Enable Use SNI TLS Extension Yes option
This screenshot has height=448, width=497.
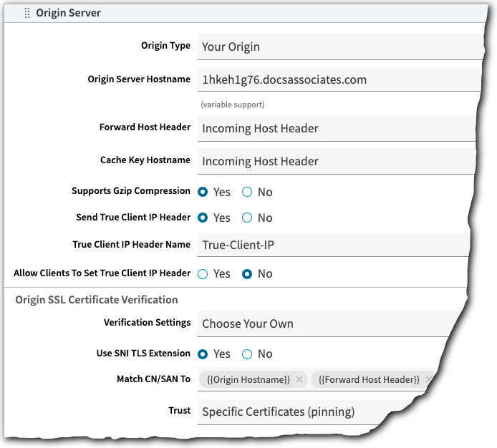(x=203, y=354)
